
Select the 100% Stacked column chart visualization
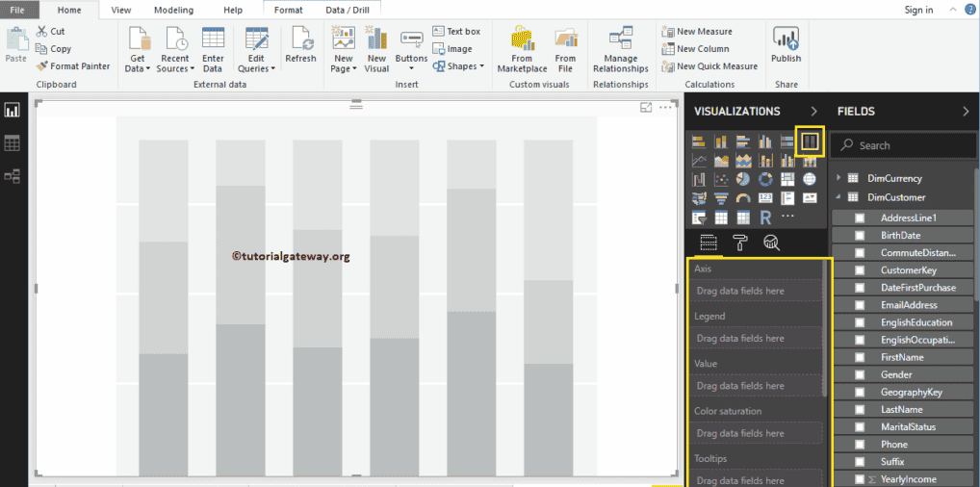[x=810, y=141]
